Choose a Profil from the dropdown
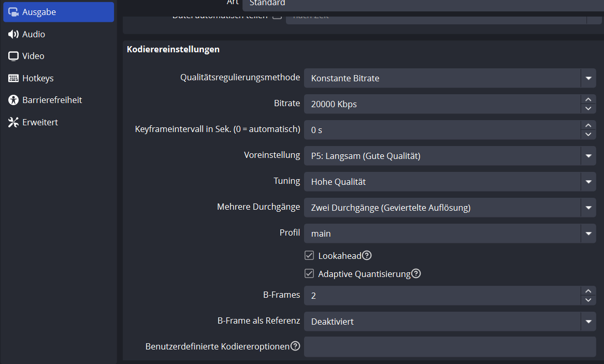 [450, 234]
